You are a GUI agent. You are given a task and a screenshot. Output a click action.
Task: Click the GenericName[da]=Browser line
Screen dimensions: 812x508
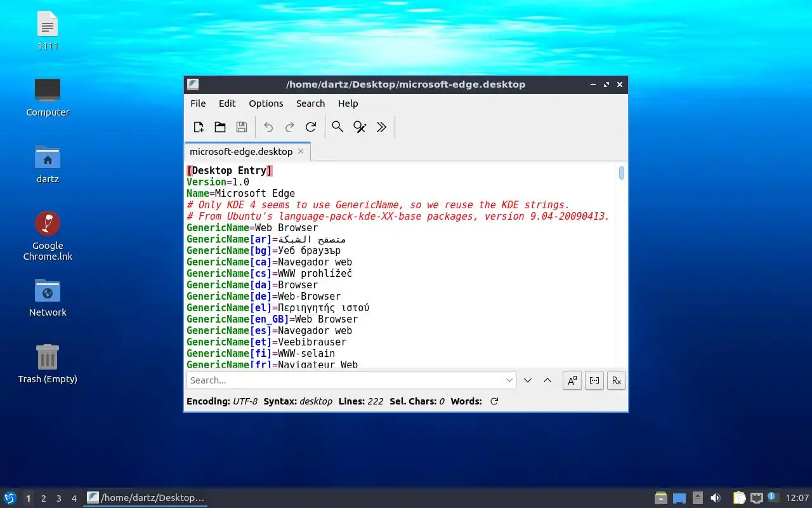[x=252, y=285]
